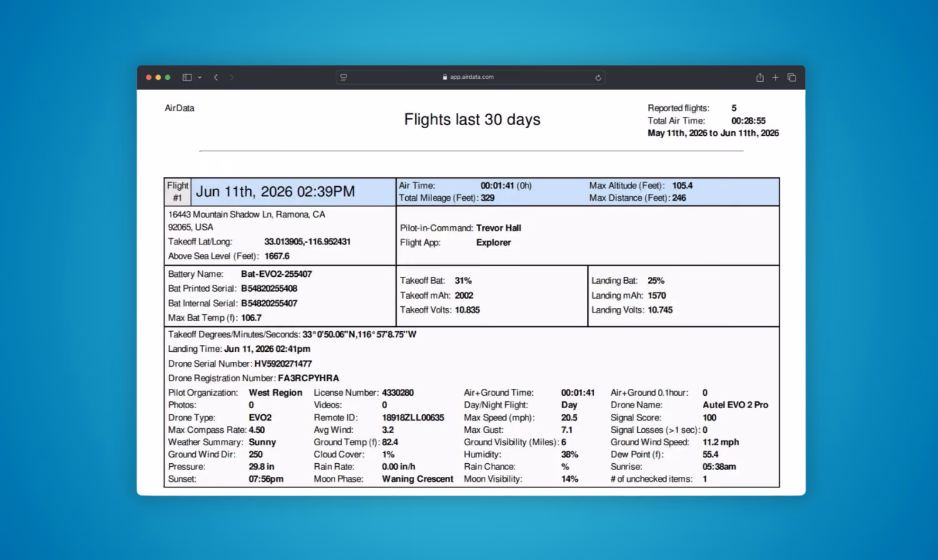This screenshot has width=938, height=560.
Task: Select Takeoff Volts value 10.835
Action: coord(467,310)
